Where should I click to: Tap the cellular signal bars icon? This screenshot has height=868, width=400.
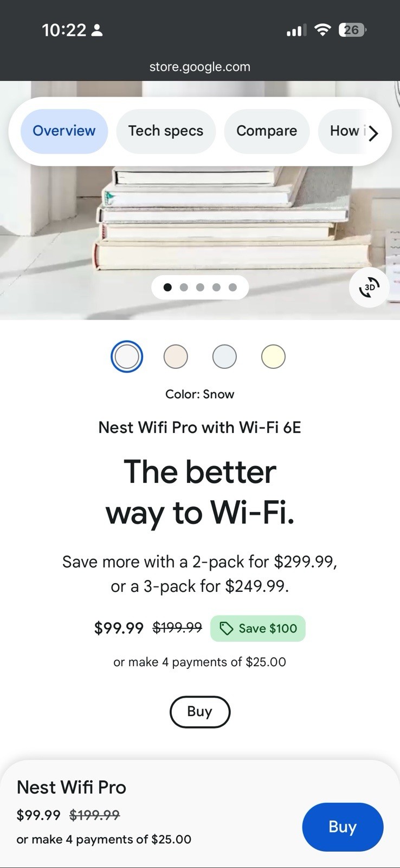pos(296,30)
